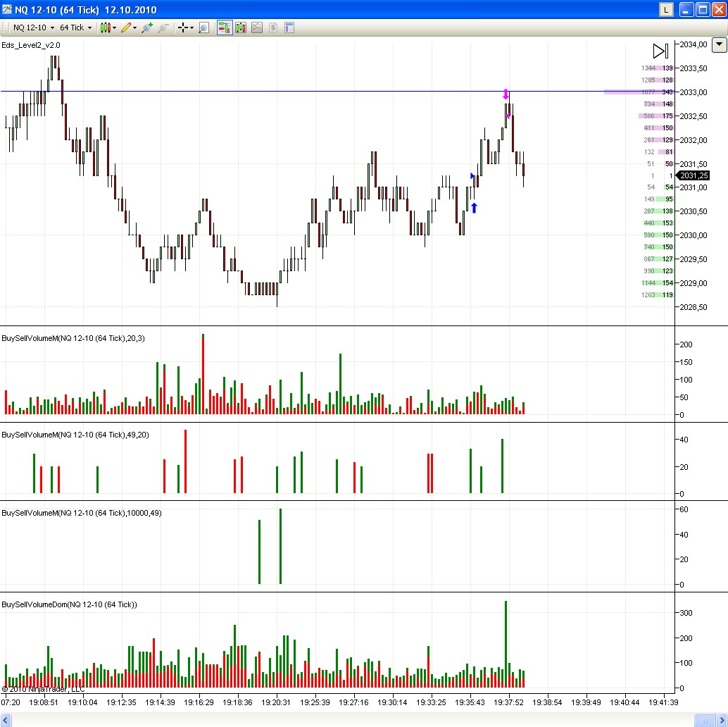The width and height of the screenshot is (728, 727).
Task: Open the Indicators dialog icon
Action: click(x=257, y=27)
